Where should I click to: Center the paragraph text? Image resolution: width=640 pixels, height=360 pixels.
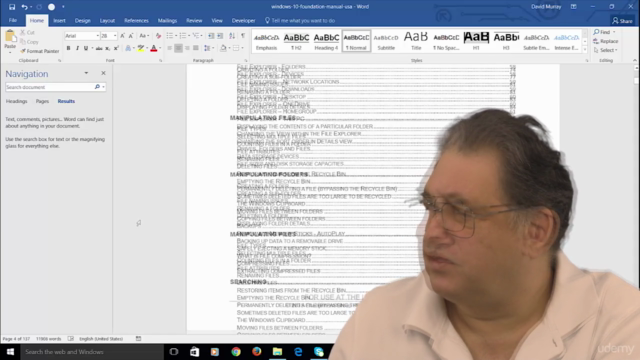[178, 49]
